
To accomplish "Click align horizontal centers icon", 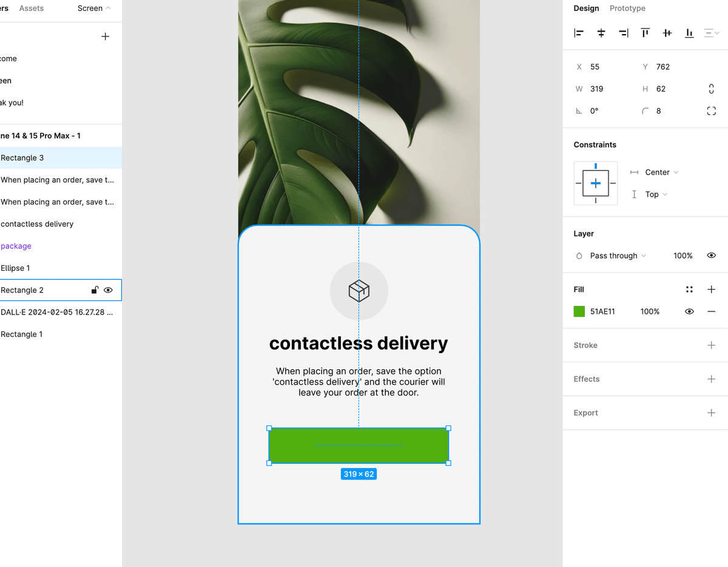I will tap(601, 33).
